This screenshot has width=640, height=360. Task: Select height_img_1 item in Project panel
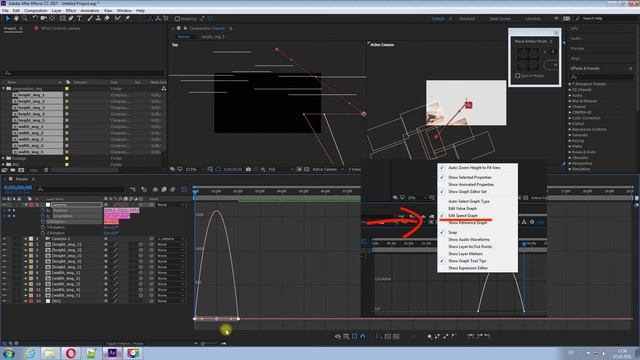click(x=32, y=95)
